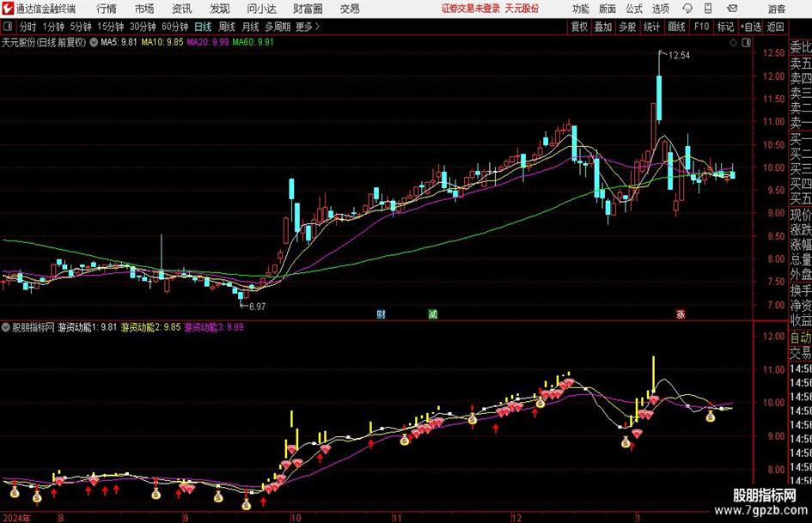Click 画线 drawing toolbar button
Image resolution: width=812 pixels, height=523 pixels.
[676, 27]
